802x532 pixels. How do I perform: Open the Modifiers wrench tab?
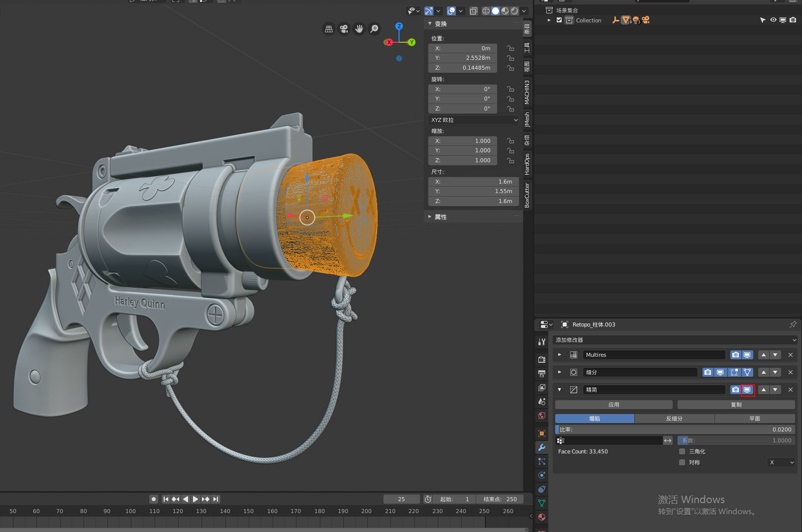click(542, 447)
